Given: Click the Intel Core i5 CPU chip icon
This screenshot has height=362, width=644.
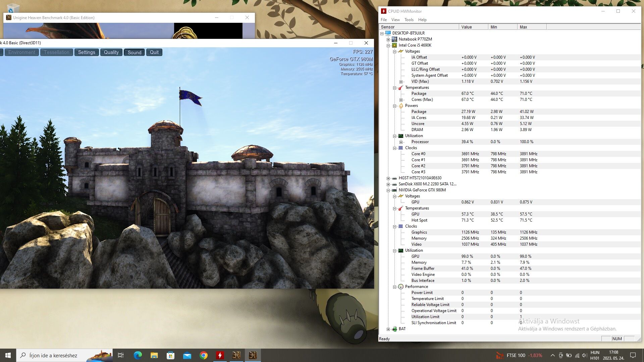Looking at the screenshot, I should (x=394, y=45).
